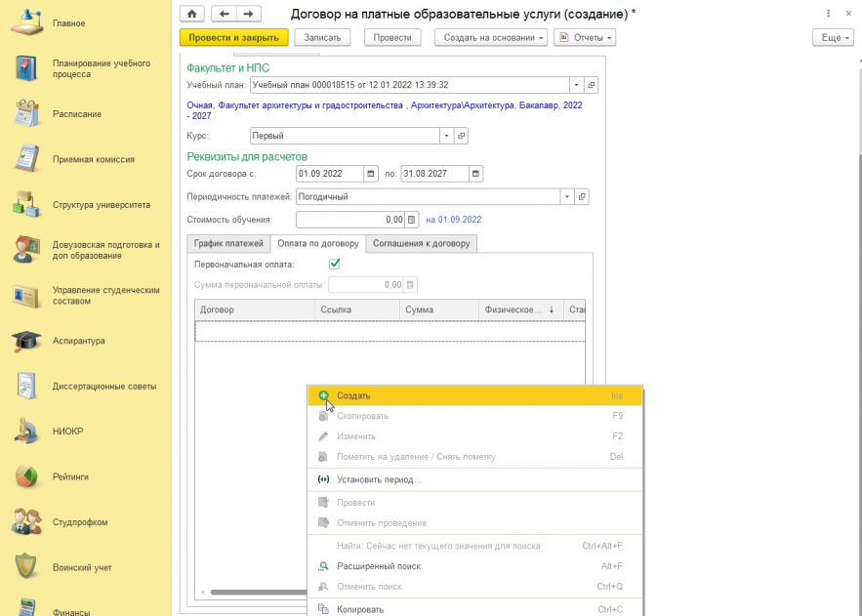862x616 pixels.
Task: Expand Периодичность платежей dropdown
Action: click(567, 197)
